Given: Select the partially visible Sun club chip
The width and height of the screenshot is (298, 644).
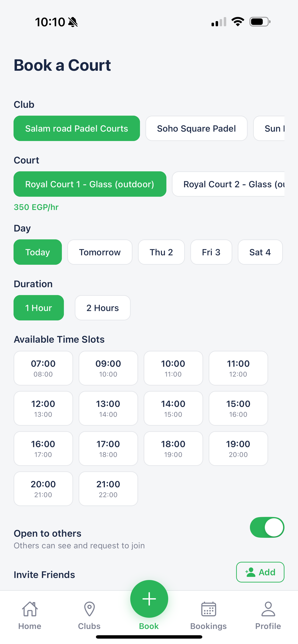Looking at the screenshot, I should (269, 128).
